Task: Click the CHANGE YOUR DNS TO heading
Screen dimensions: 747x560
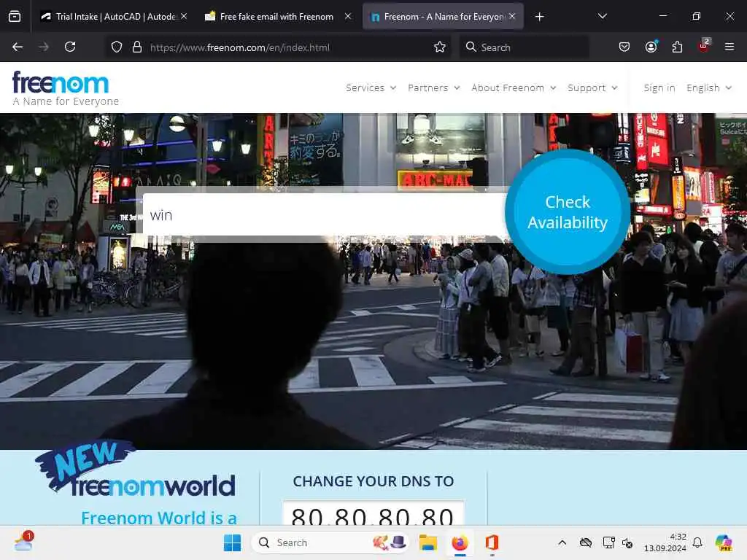Action: click(x=373, y=481)
